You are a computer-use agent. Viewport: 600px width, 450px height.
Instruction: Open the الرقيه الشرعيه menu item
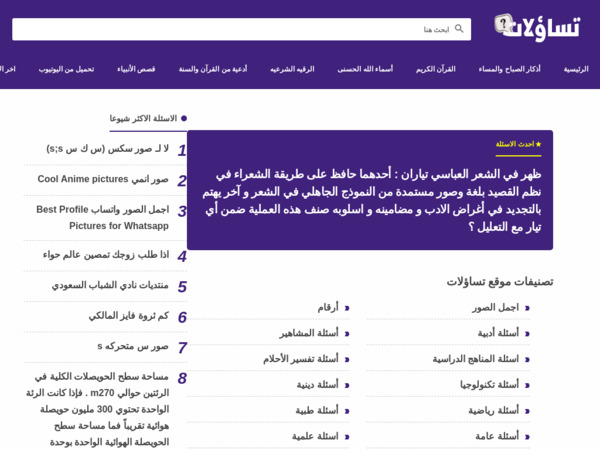(x=292, y=69)
